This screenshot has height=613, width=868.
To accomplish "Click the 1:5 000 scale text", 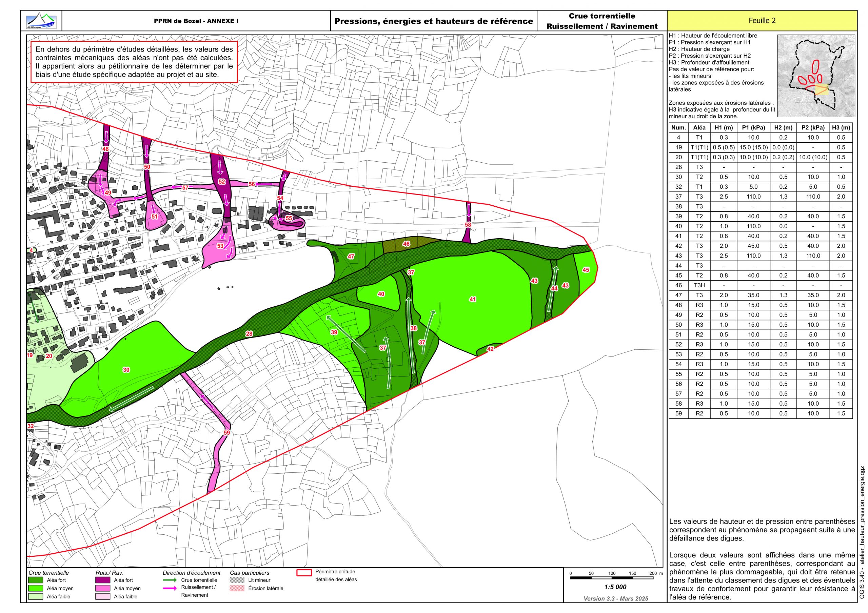I will pos(615,587).
